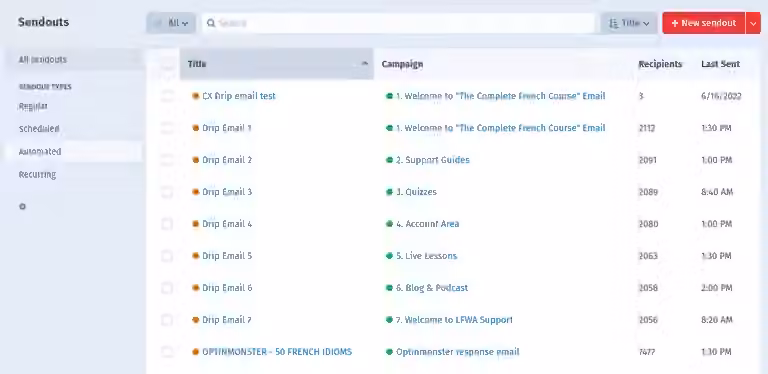Click the Last Sent column header

pos(720,64)
